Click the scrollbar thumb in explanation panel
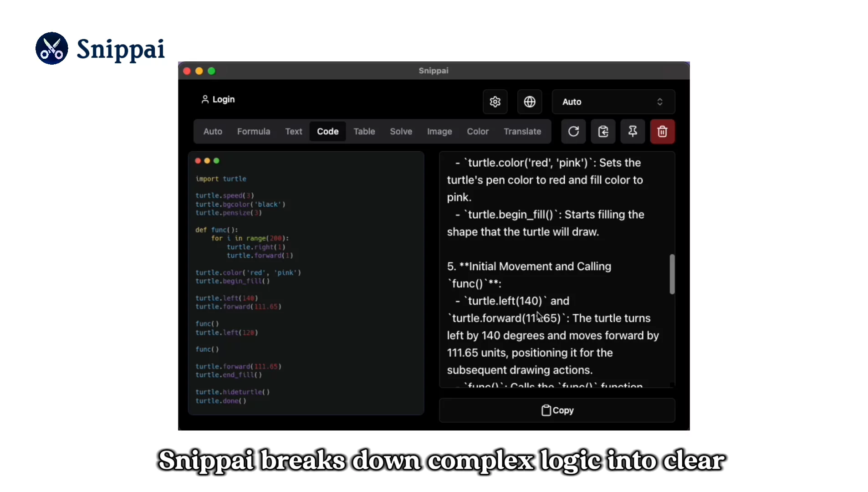868x492 pixels. pyautogui.click(x=672, y=274)
